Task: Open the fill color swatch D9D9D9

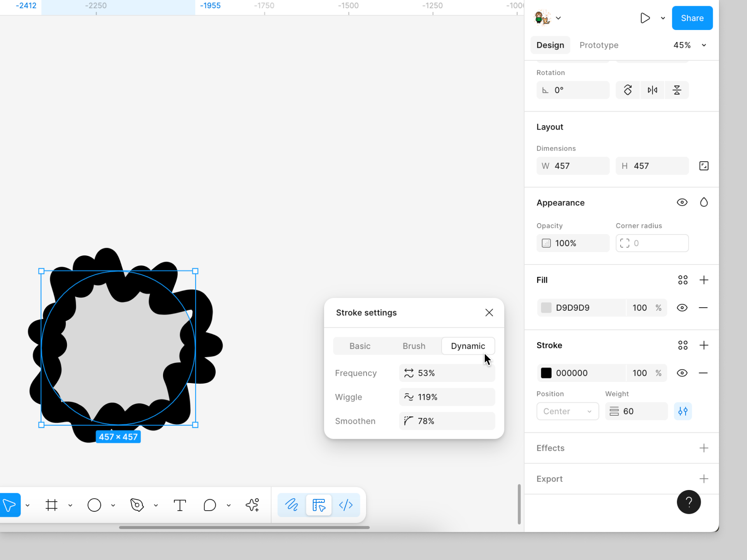Action: 546,308
